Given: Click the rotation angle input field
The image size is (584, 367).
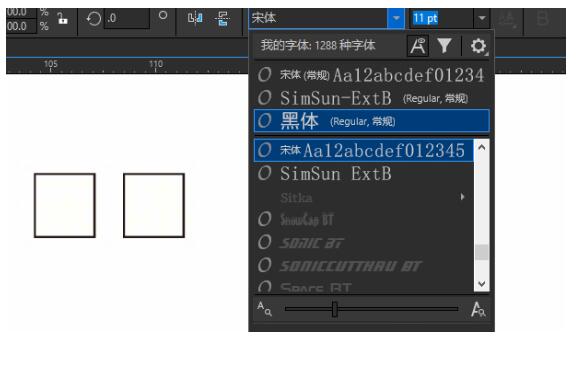Looking at the screenshot, I should (x=128, y=18).
